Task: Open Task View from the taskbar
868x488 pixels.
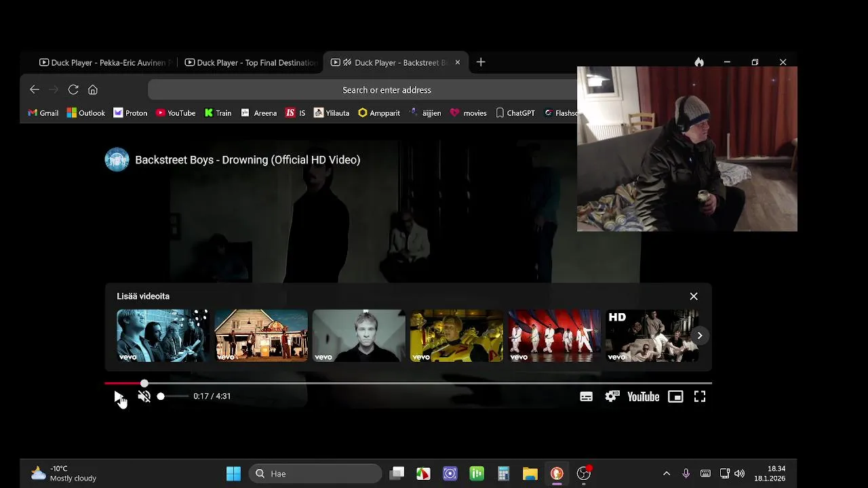Action: coord(397,473)
